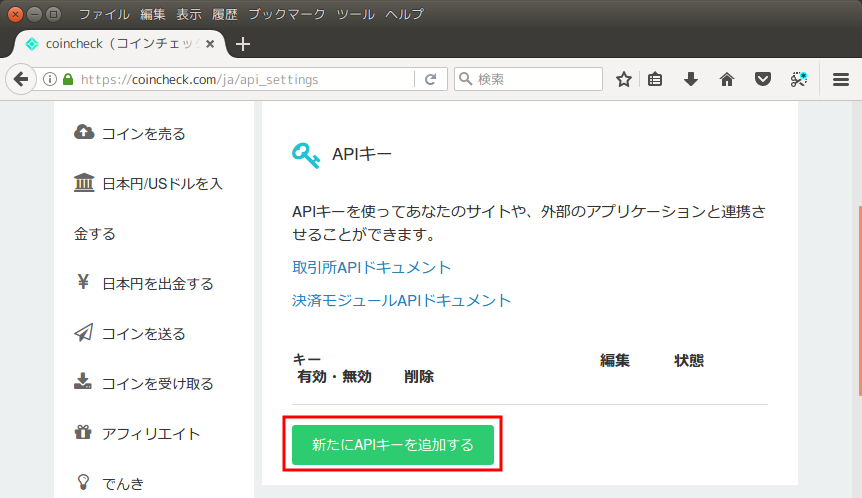Open 取引所APIドキュメント link
The height and width of the screenshot is (498, 862).
pos(371,267)
